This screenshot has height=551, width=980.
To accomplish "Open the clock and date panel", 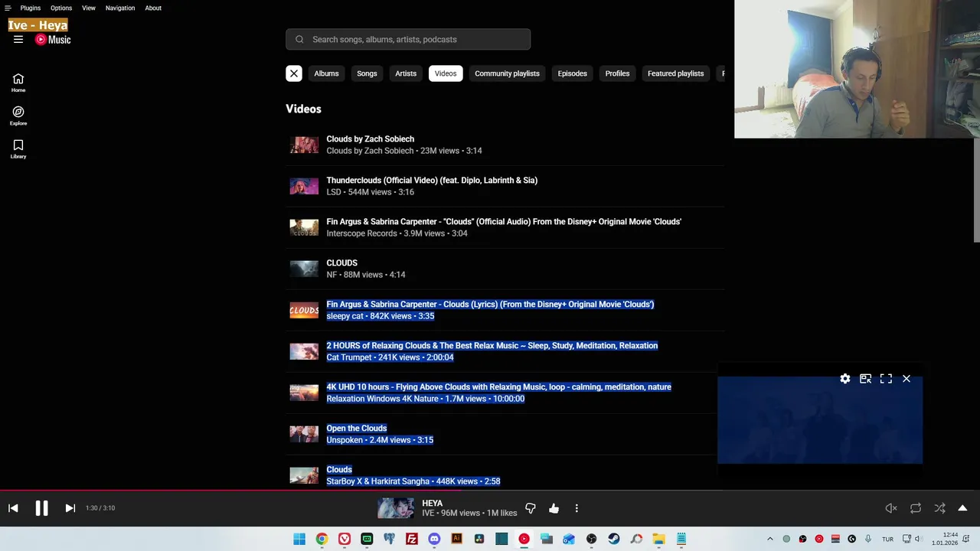I will tap(945, 540).
